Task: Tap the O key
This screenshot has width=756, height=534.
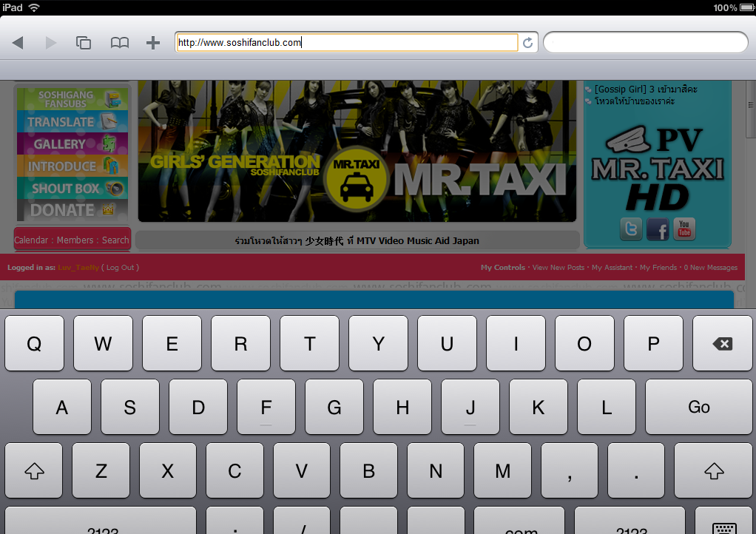Action: click(584, 343)
